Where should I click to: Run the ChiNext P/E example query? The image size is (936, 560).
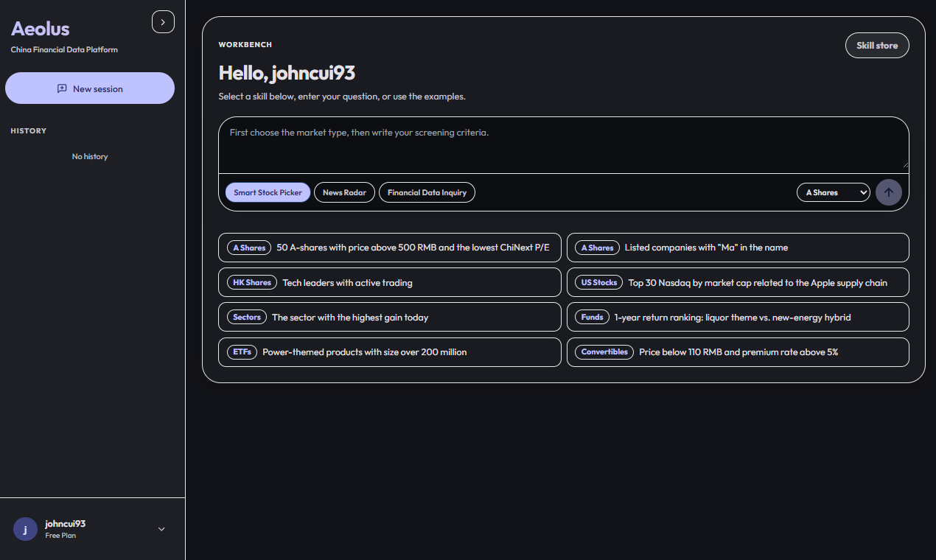coord(389,248)
